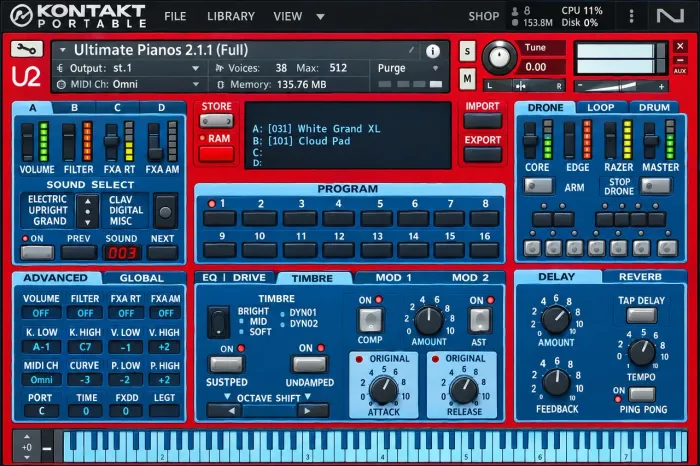Toggle the COMP ON button
Screen dimensions: 700x466
(x=370, y=320)
